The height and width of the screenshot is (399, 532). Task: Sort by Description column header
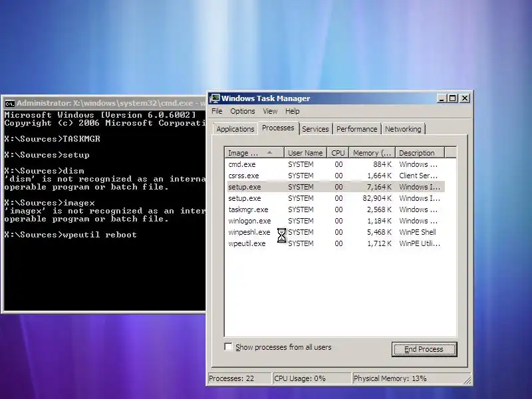point(420,153)
